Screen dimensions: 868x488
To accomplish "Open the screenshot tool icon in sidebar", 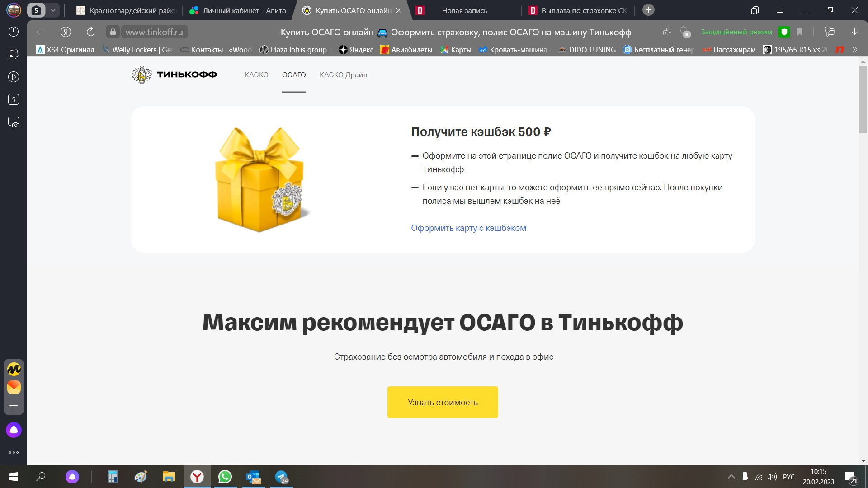I will point(14,122).
